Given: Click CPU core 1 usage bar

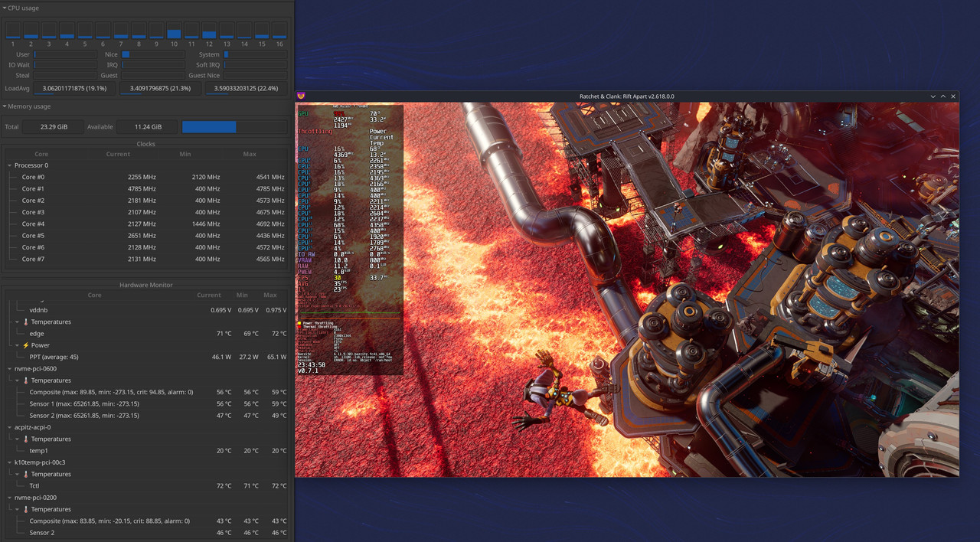Looking at the screenshot, I should pos(13,30).
